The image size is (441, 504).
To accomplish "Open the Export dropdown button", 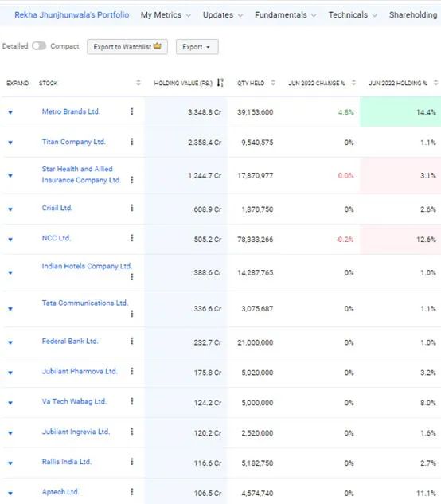I will [197, 47].
